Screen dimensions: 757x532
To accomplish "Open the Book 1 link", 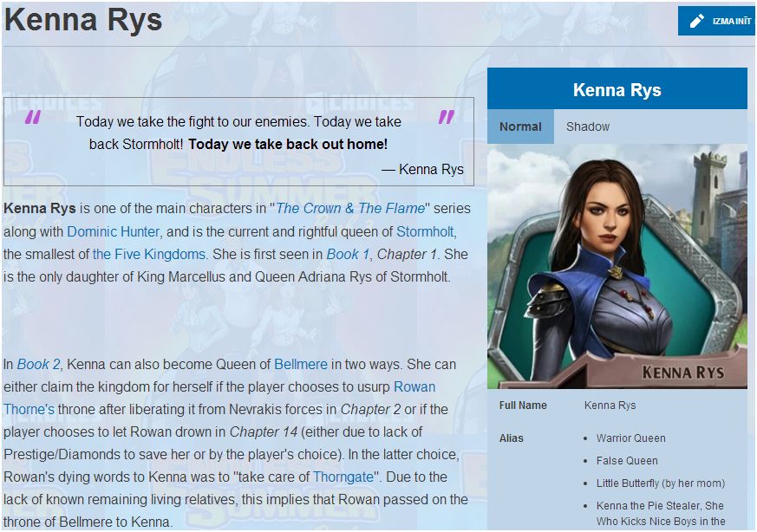I will pyautogui.click(x=348, y=254).
